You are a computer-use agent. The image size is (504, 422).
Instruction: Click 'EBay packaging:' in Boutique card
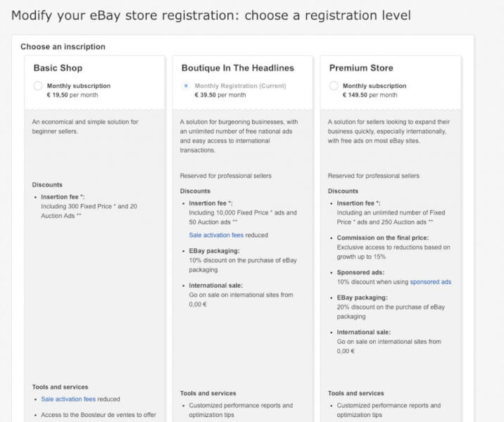point(214,251)
